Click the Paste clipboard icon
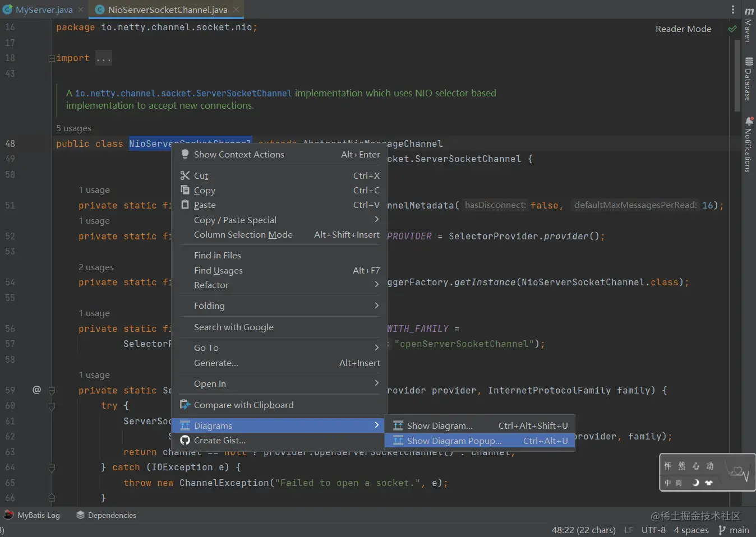756x537 pixels. tap(185, 205)
